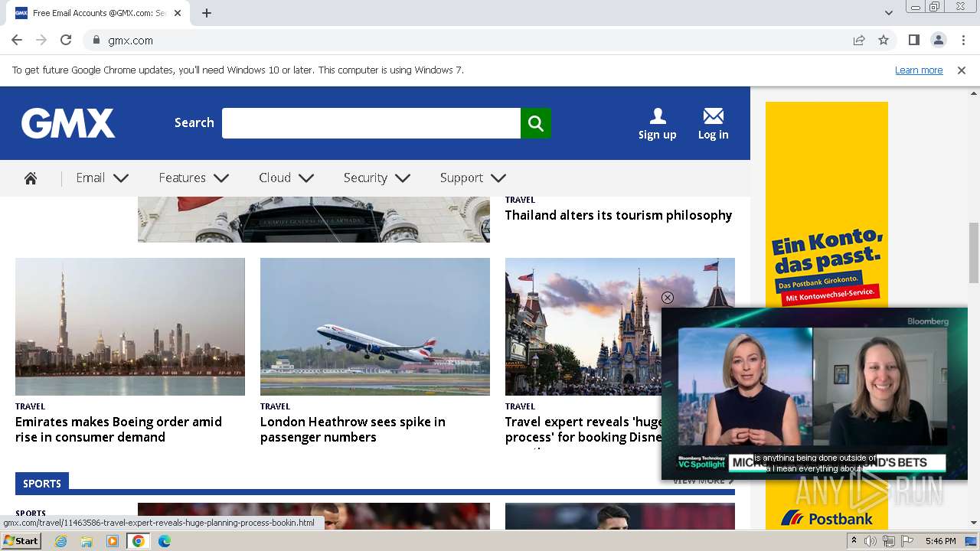Image resolution: width=980 pixels, height=551 pixels.
Task: Toggle the Chrome side panel icon
Action: (x=913, y=40)
